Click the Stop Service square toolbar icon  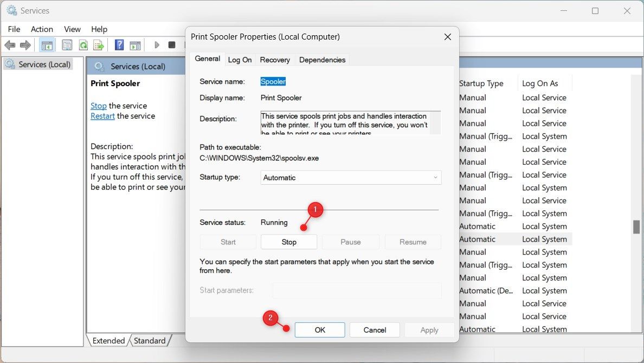172,45
